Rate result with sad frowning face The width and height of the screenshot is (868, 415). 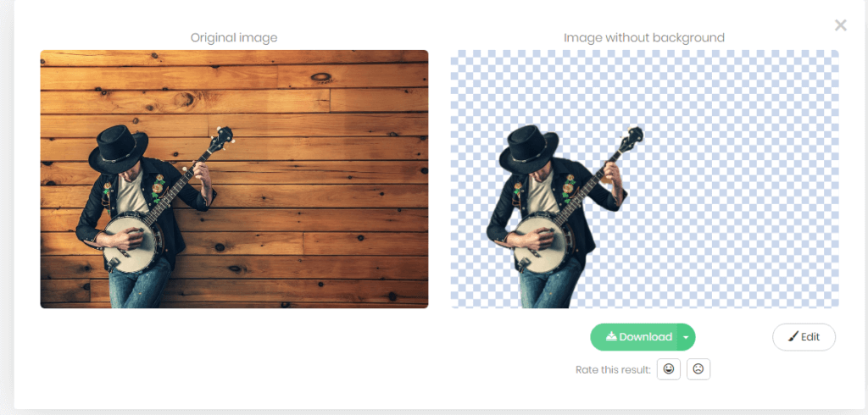[698, 369]
